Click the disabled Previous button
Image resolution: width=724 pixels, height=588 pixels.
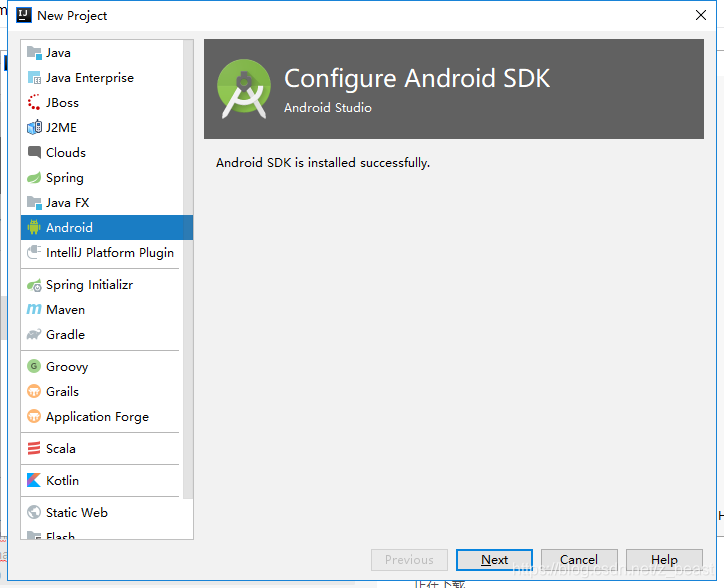tap(409, 560)
